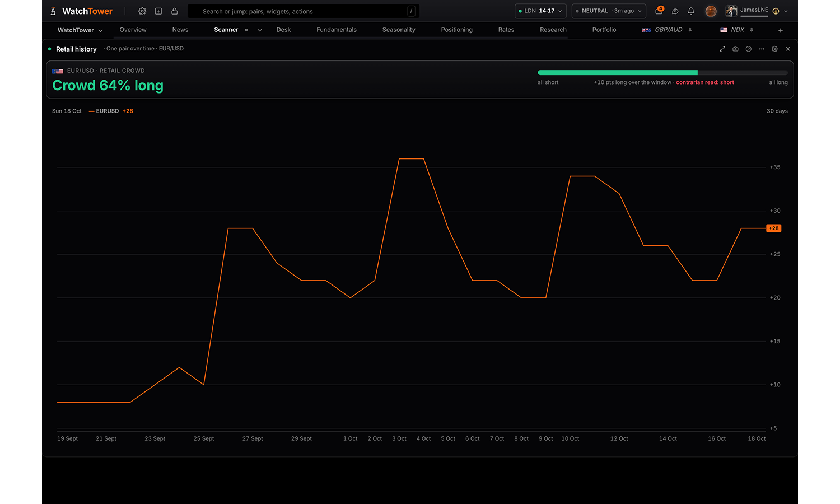Go to the Seasonality tab
The image size is (840, 504).
coord(399,30)
